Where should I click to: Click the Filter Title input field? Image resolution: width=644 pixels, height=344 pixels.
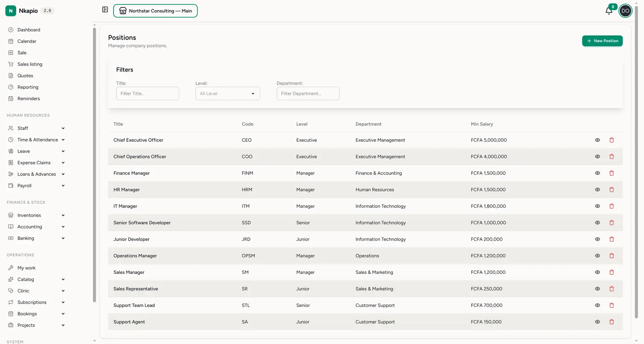(147, 93)
